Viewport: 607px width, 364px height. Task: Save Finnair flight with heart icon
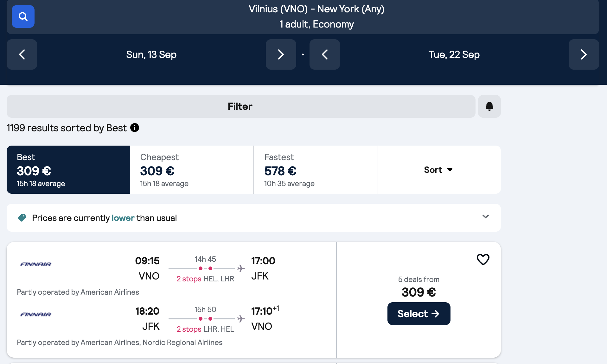[483, 260]
